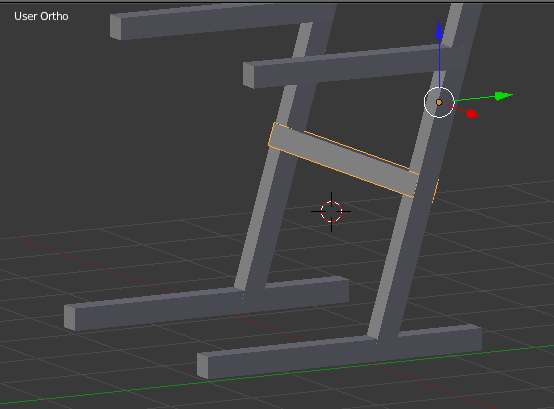This screenshot has width=554, height=409.
Task: Click the white circle of the transform manipulator
Action: (x=439, y=102)
